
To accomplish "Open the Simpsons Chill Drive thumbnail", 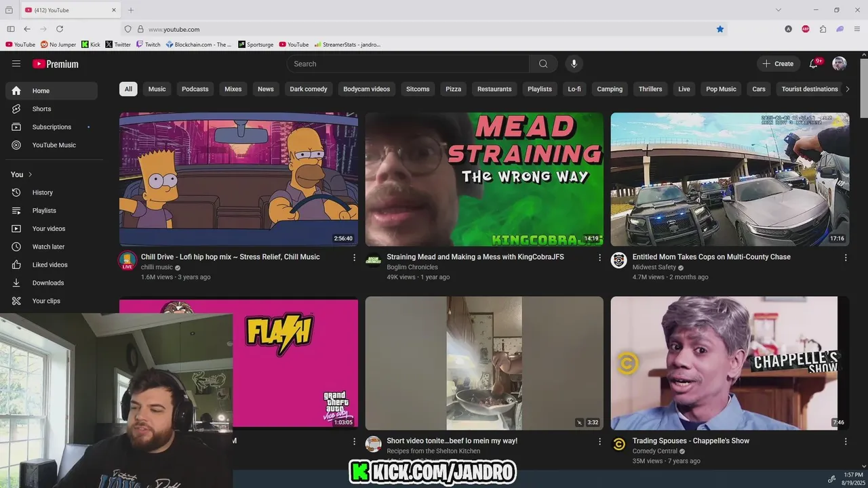I will (x=239, y=179).
